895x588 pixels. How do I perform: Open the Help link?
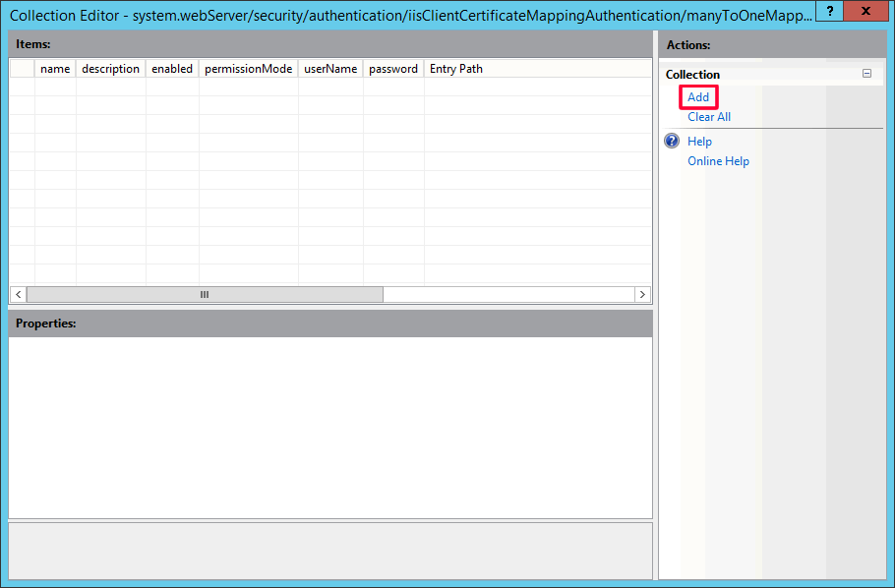tap(699, 142)
